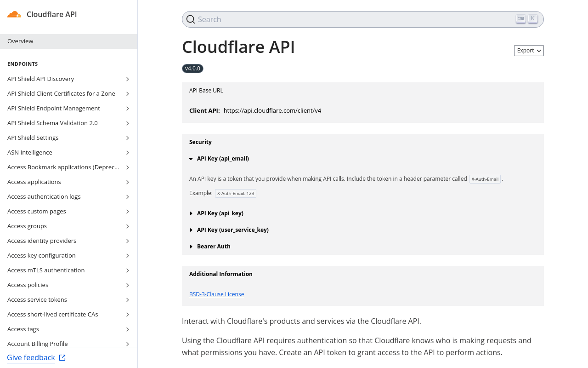Click the X-Auth-Email header code label
The height and width of the screenshot is (368, 588).
pos(485,179)
